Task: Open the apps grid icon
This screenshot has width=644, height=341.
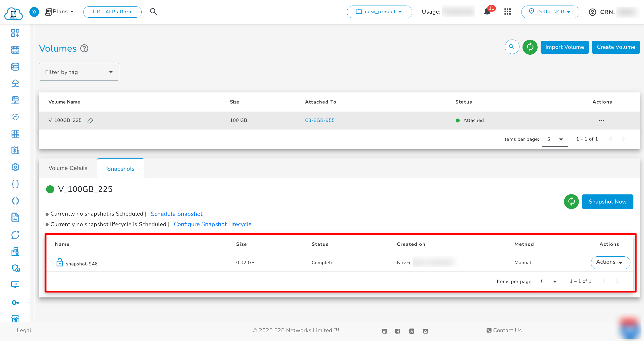Action: pyautogui.click(x=507, y=12)
